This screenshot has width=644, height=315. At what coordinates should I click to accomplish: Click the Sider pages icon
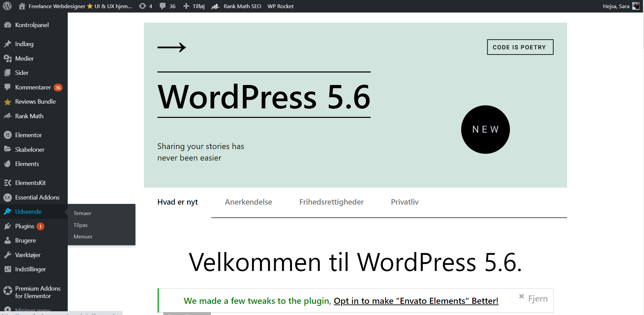click(7, 73)
